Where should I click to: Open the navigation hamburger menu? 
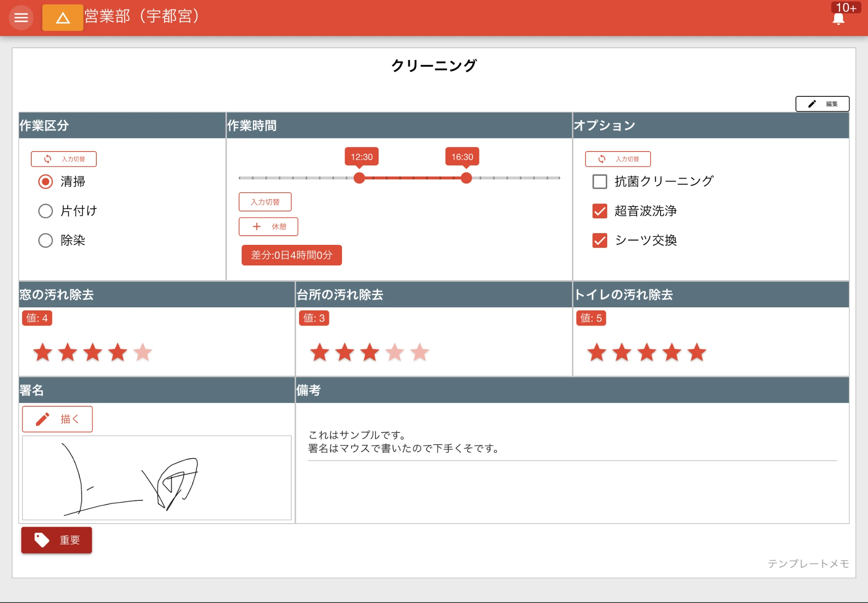21,17
